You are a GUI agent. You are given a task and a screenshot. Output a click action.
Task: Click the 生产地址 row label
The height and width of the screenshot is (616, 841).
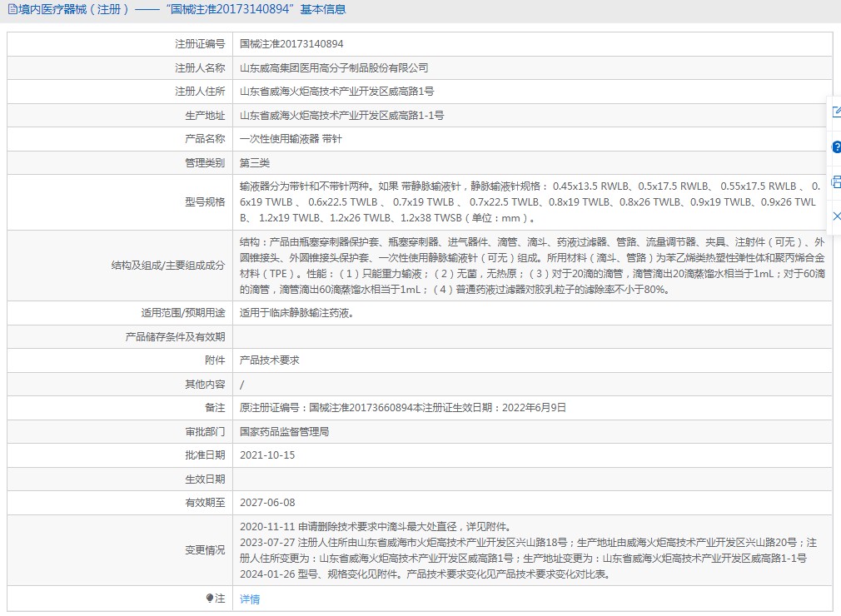pyautogui.click(x=205, y=115)
